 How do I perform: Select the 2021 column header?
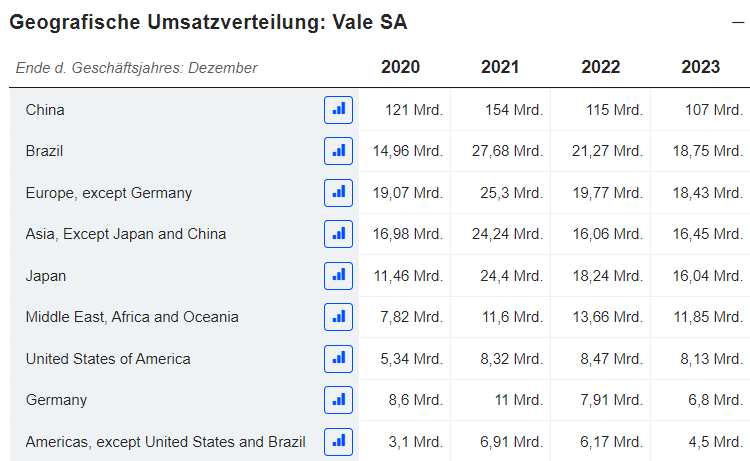(x=500, y=67)
